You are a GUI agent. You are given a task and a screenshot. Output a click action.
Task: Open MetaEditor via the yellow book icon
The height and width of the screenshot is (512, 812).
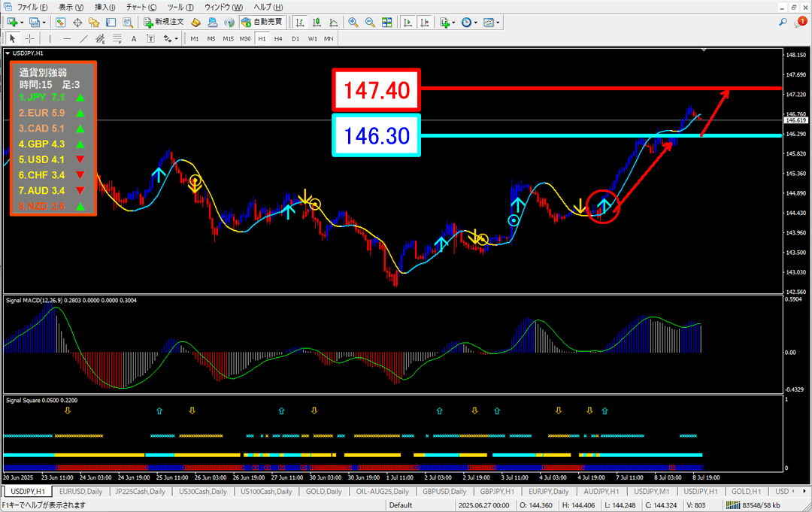(195, 23)
